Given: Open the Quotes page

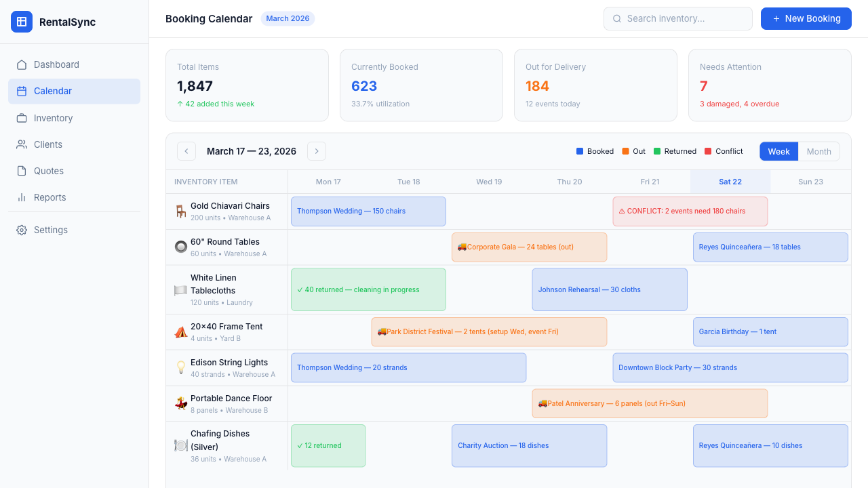Looking at the screenshot, I should 74,171.
